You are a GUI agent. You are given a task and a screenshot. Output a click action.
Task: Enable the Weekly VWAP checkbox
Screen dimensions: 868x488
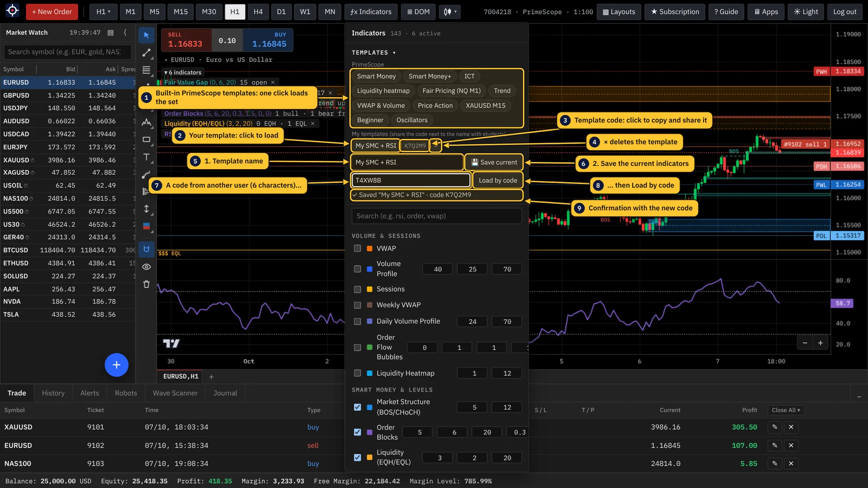pos(357,305)
